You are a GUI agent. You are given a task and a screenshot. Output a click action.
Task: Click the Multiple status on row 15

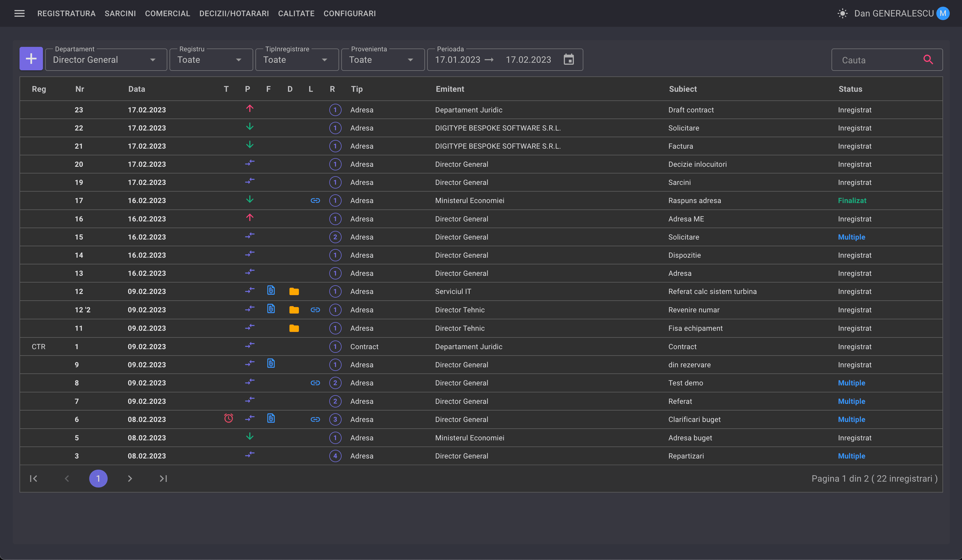(x=851, y=237)
